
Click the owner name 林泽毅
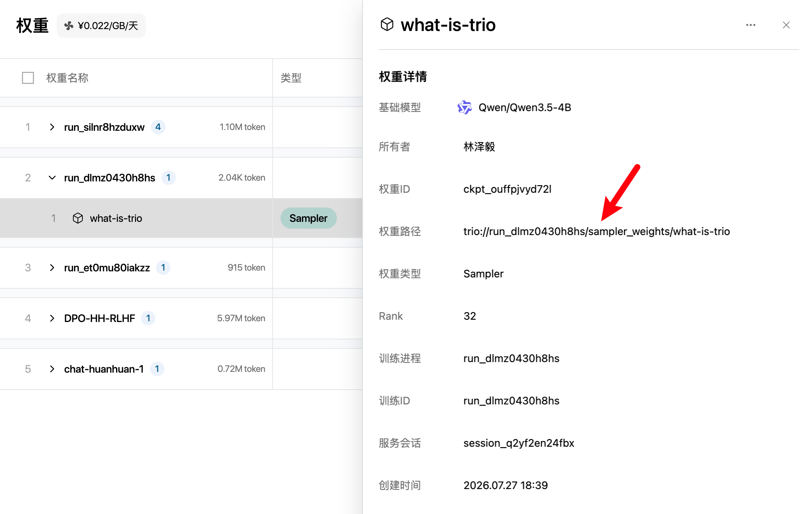click(x=479, y=147)
